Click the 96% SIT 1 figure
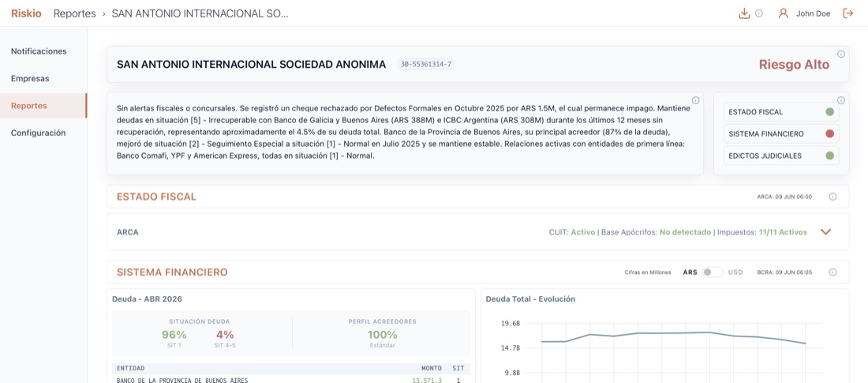The image size is (868, 383). [174, 338]
